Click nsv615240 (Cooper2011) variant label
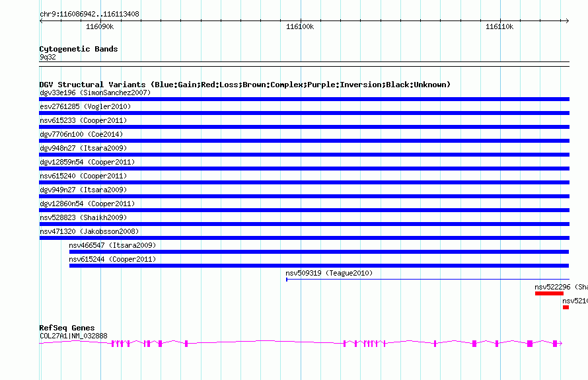 [x=83, y=176]
